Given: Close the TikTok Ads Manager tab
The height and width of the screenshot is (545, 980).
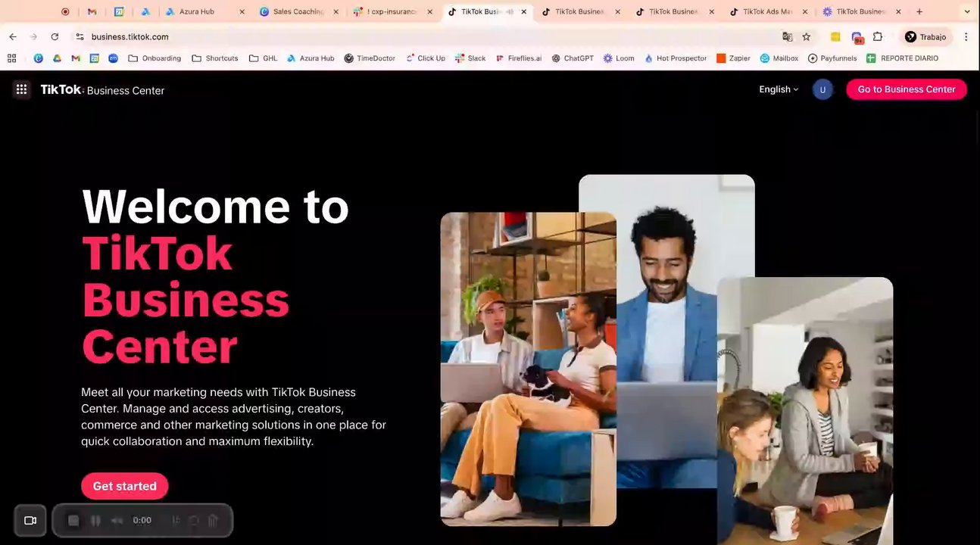Looking at the screenshot, I should point(805,11).
